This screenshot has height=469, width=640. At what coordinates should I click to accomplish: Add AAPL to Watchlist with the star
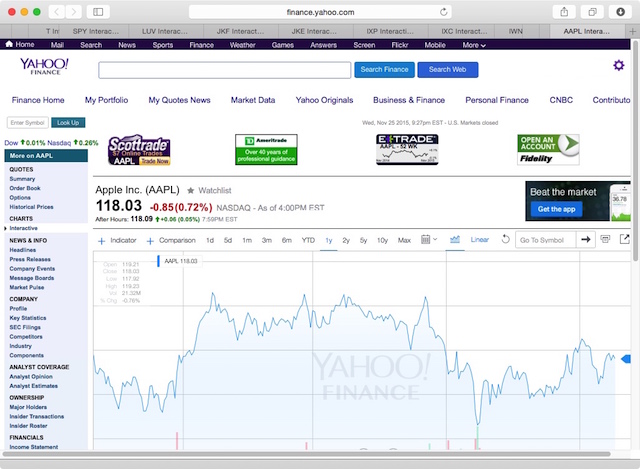tap(190, 190)
